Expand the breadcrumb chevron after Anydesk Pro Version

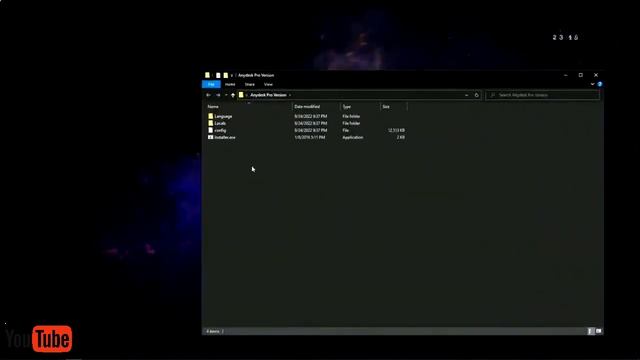point(290,95)
